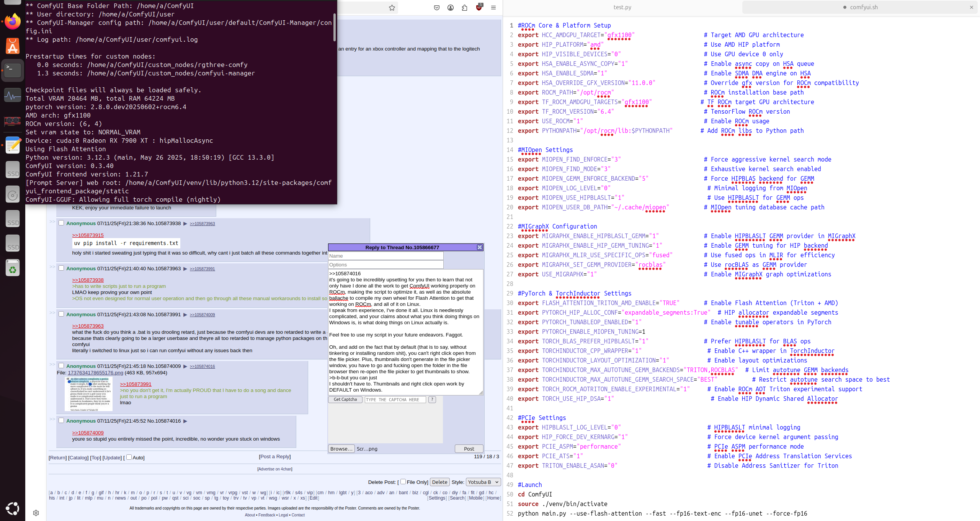This screenshot has width=980, height=521.
Task: Click the gear icon at page bottom-left
Action: 36,513
